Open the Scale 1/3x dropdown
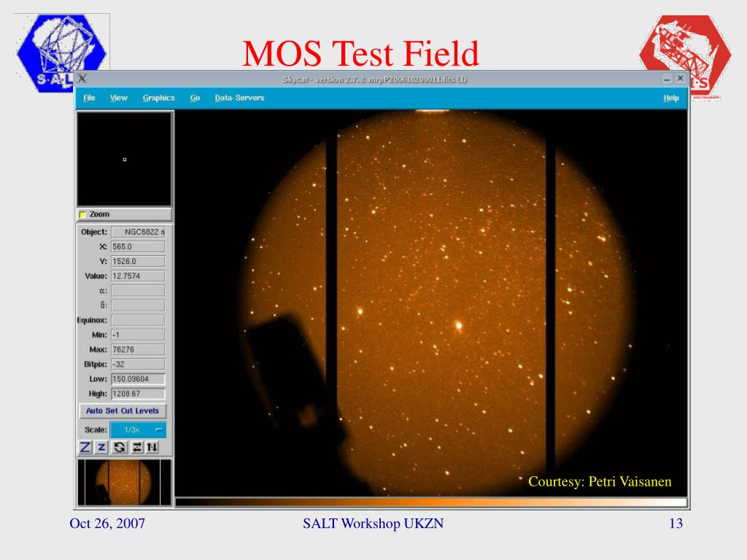 138,429
